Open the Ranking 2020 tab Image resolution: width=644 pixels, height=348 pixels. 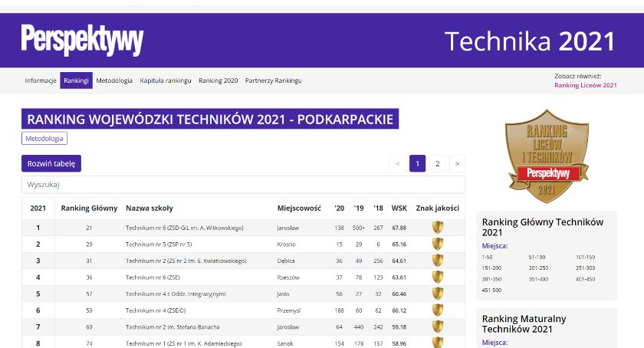click(x=218, y=80)
